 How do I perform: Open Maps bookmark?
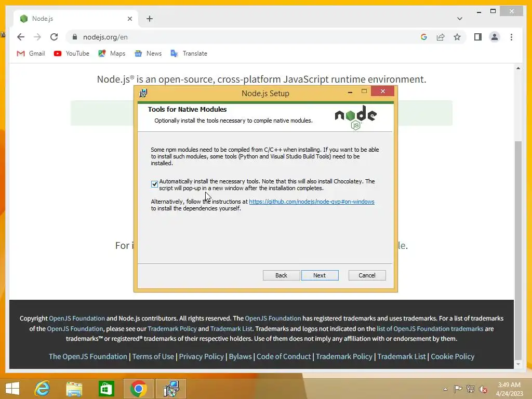112,54
